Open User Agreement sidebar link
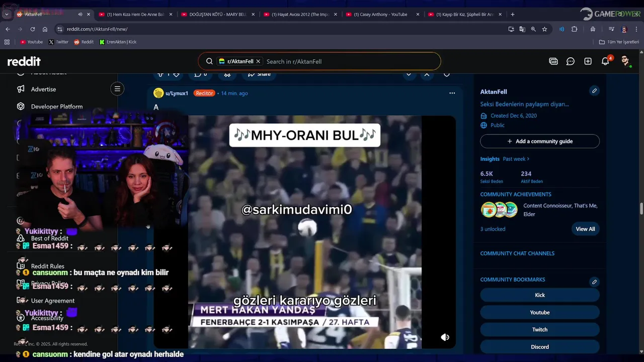 pyautogui.click(x=52, y=301)
